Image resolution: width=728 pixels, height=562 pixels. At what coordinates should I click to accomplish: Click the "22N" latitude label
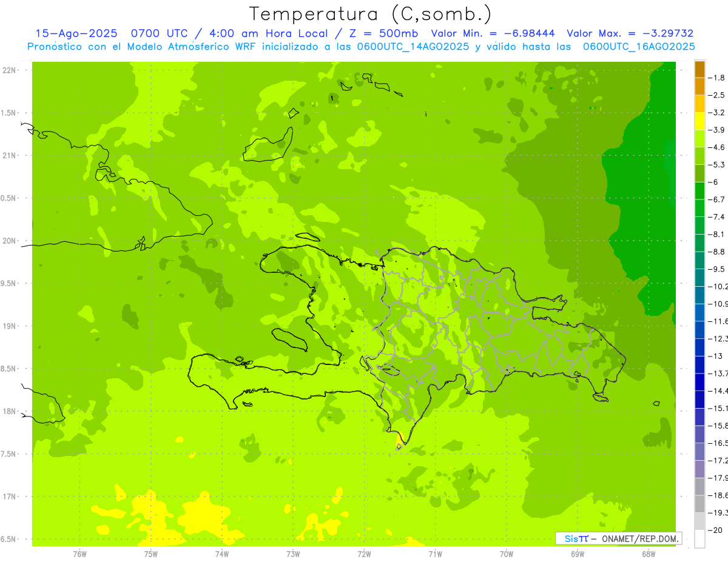tap(9, 70)
